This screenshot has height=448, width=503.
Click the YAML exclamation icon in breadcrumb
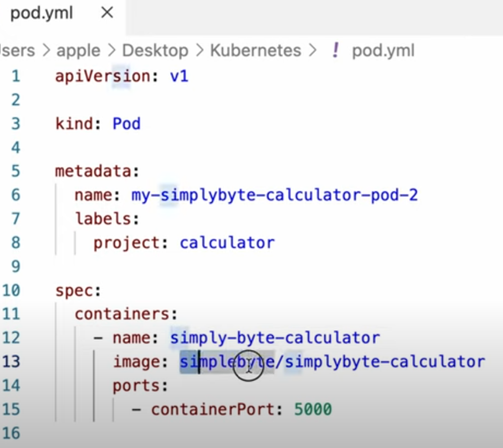click(x=336, y=51)
